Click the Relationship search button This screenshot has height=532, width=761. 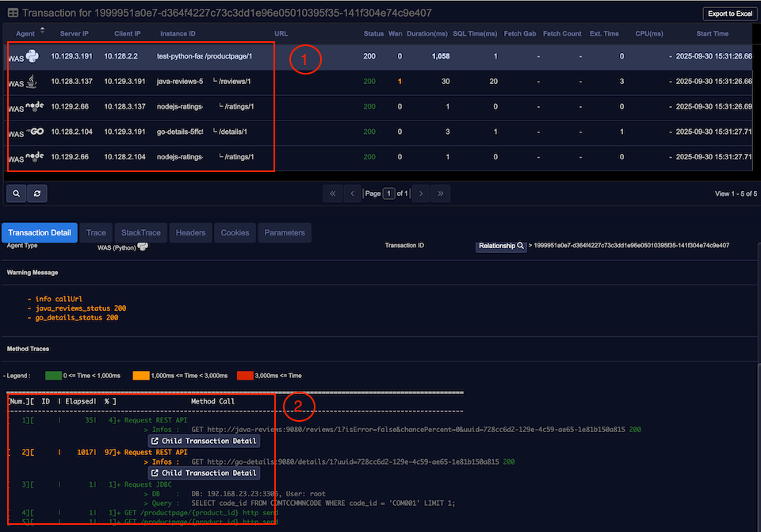click(x=502, y=246)
